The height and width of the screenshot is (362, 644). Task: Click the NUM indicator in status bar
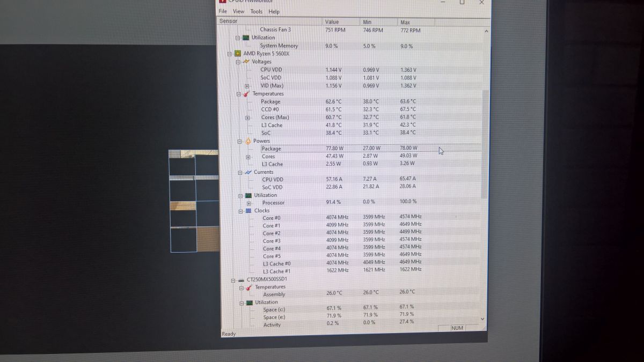coord(457,328)
